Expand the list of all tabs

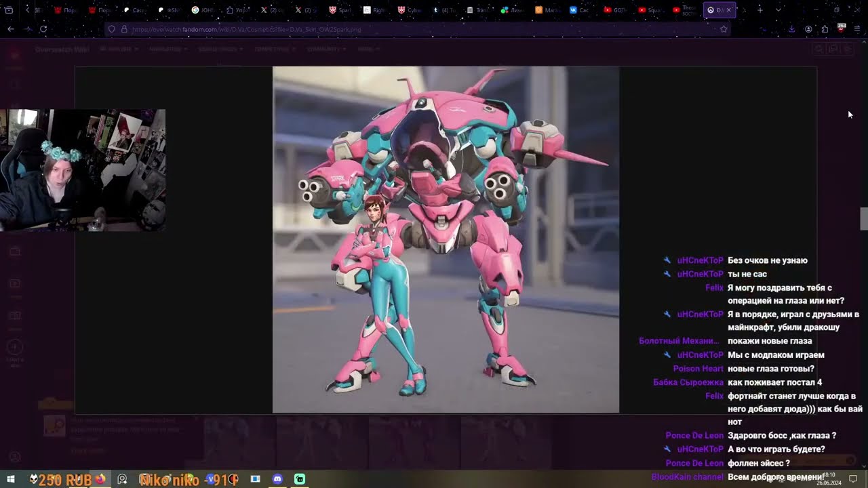coord(778,10)
